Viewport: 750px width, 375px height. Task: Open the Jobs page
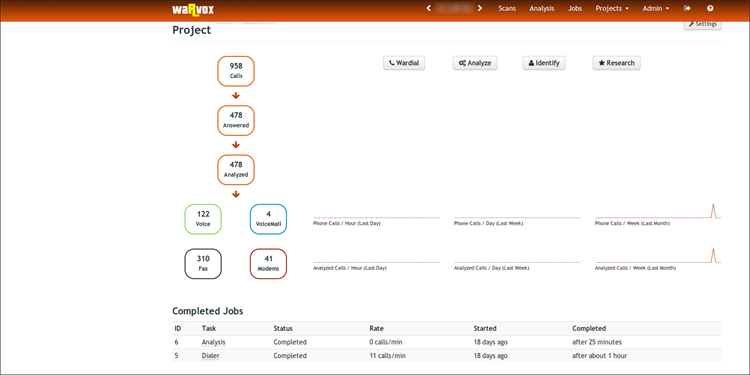(x=575, y=8)
